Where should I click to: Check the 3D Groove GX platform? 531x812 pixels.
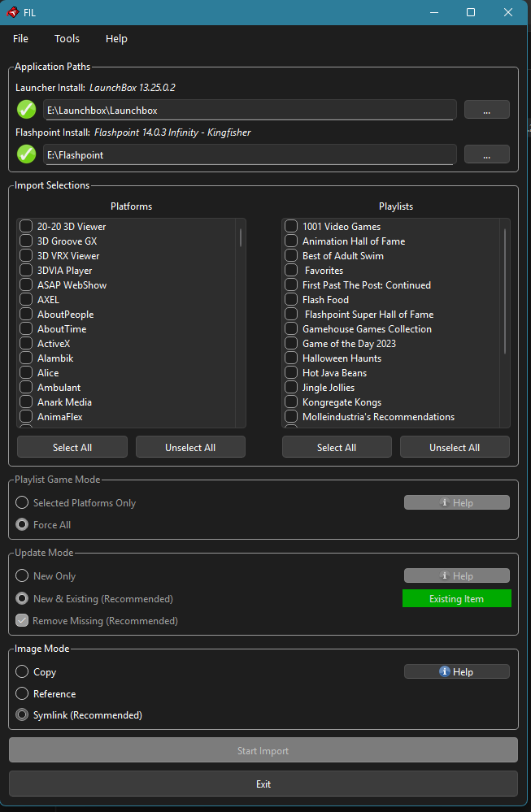pos(27,241)
